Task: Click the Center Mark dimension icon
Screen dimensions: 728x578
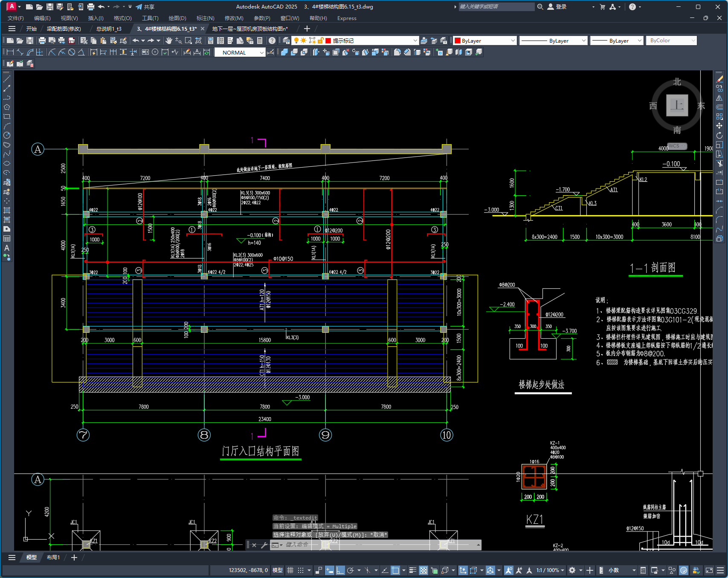Action: [x=155, y=52]
